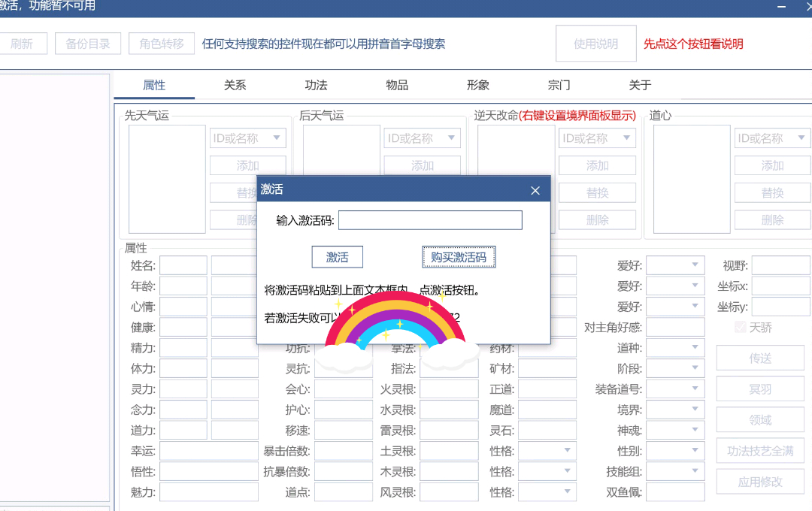
Task: Click the 功法技艺全满 button
Action: (760, 451)
